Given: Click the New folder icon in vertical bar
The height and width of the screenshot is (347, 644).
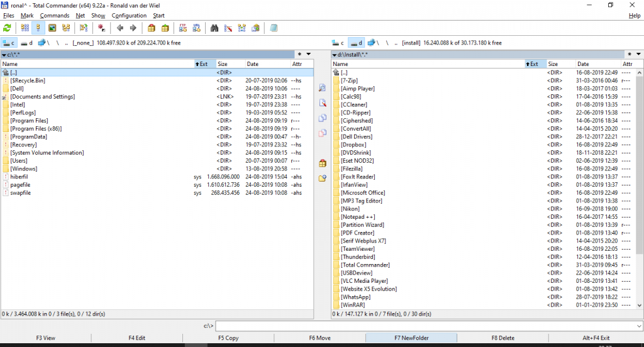Looking at the screenshot, I should coord(323,179).
